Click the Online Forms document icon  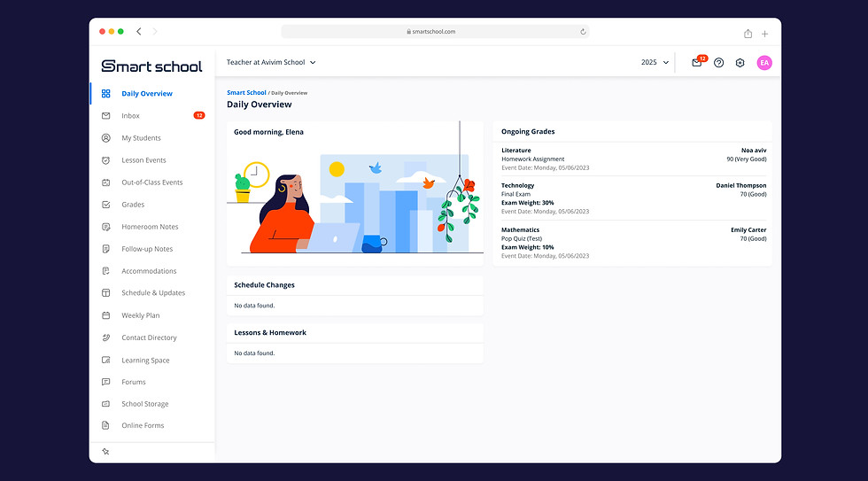(105, 425)
